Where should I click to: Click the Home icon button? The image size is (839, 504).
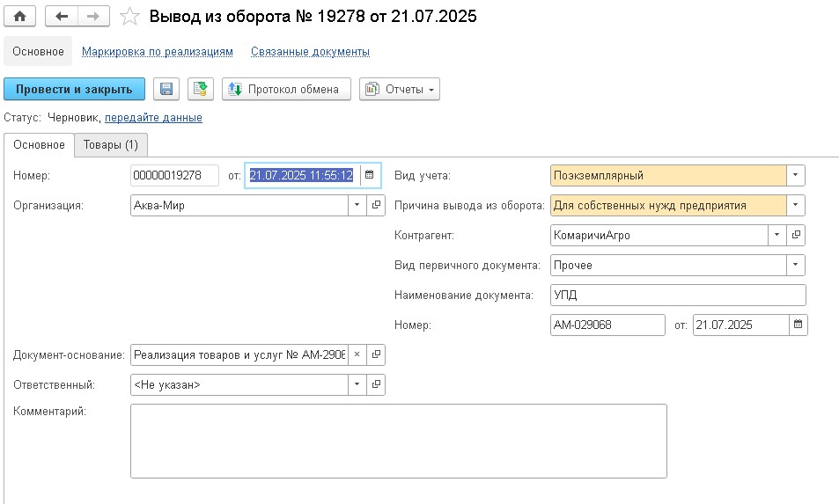pyautogui.click(x=19, y=16)
